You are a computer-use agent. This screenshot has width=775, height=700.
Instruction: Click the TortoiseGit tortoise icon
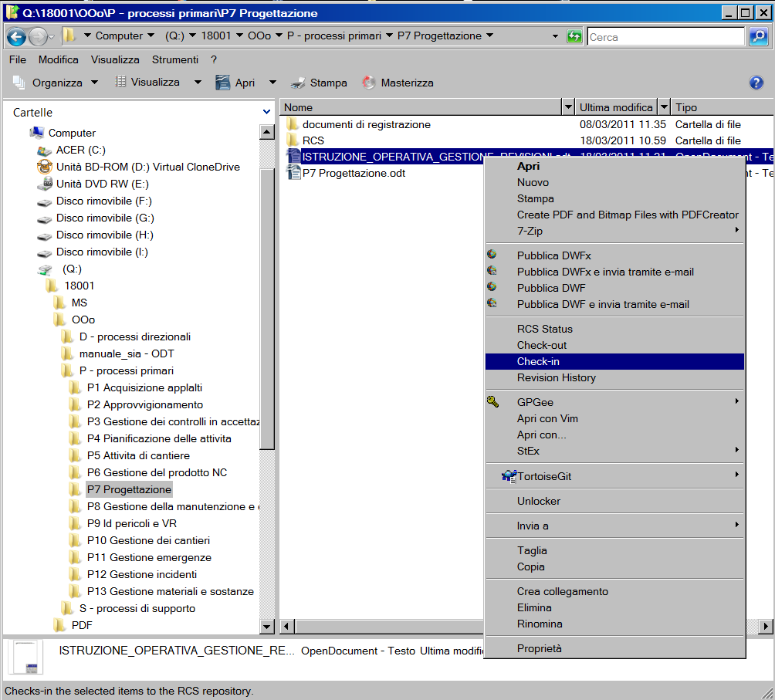tap(509, 476)
